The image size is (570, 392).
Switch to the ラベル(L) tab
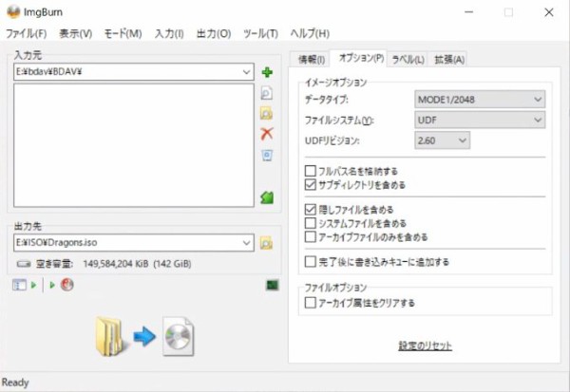408,59
